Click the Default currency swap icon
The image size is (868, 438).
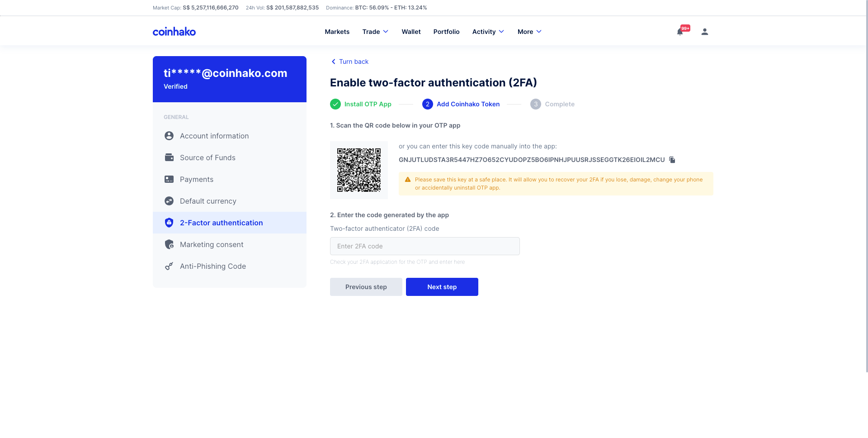click(169, 201)
